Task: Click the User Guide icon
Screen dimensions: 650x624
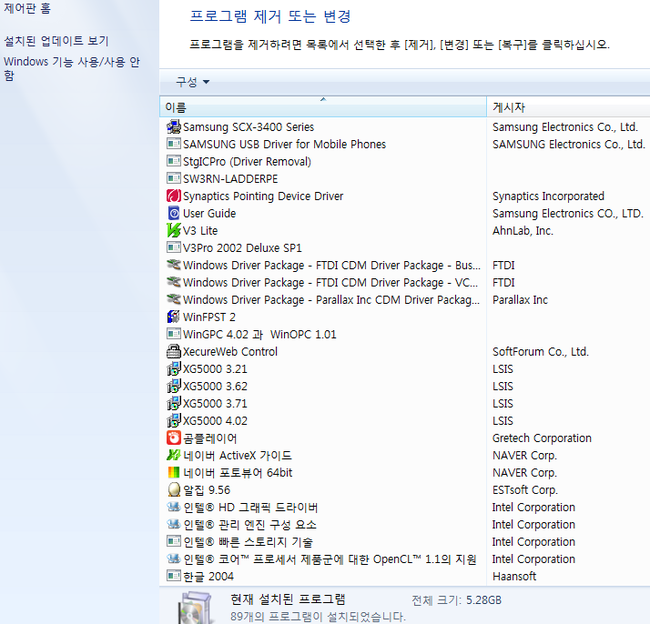Action: (x=174, y=213)
